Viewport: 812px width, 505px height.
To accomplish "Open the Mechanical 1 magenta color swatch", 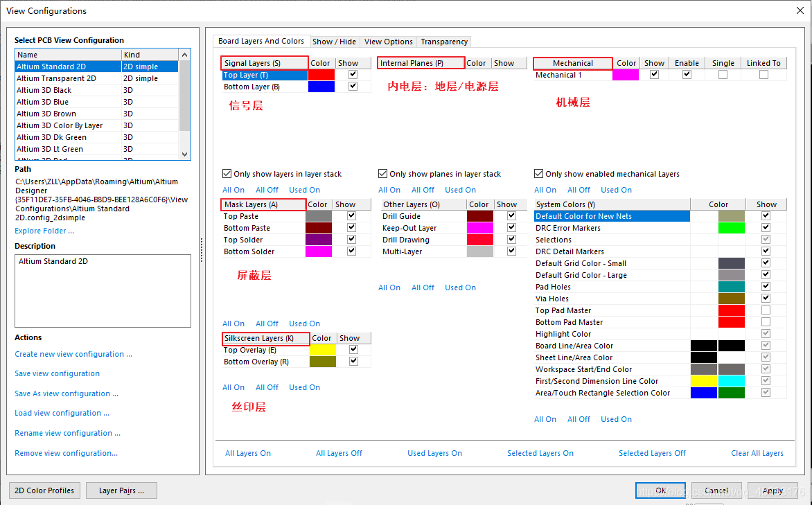I will click(626, 75).
